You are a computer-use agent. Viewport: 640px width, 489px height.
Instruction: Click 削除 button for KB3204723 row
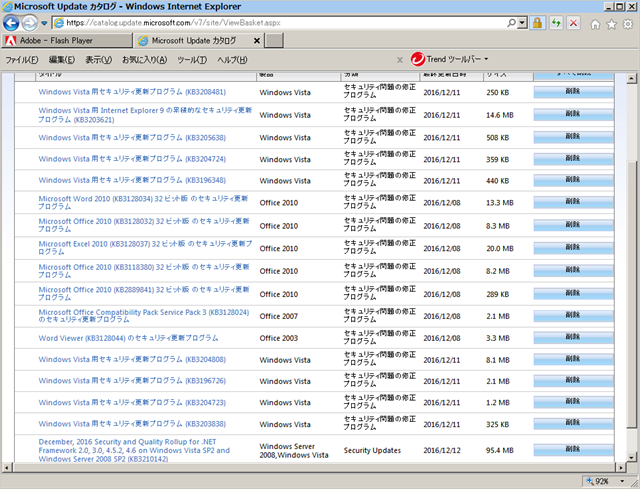(573, 402)
